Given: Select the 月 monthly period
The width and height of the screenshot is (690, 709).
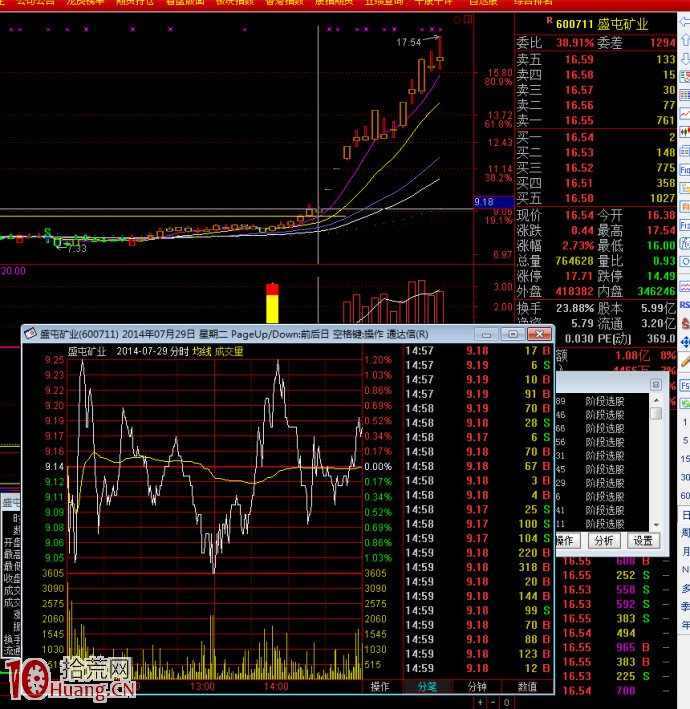Looking at the screenshot, I should click(x=685, y=551).
